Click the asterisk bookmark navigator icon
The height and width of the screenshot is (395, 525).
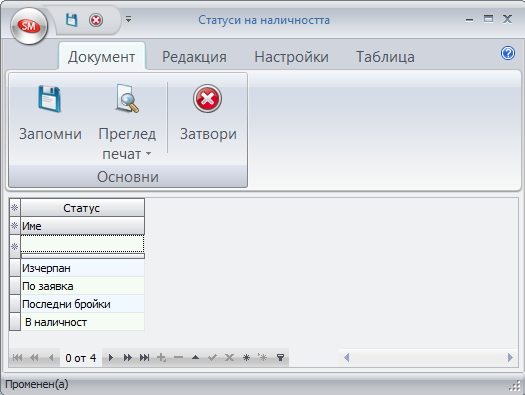pos(246,358)
